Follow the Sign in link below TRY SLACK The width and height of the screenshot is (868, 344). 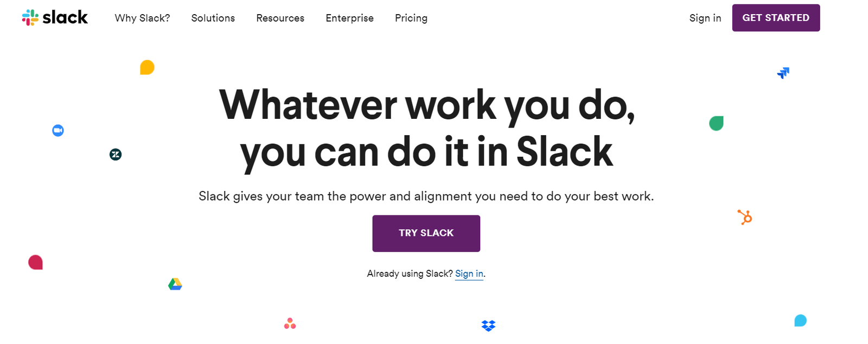[469, 273]
